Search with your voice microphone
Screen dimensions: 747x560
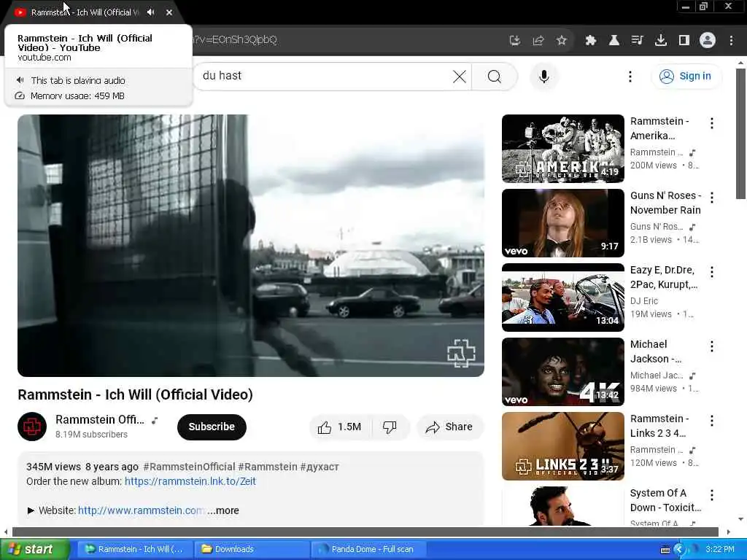click(x=544, y=76)
